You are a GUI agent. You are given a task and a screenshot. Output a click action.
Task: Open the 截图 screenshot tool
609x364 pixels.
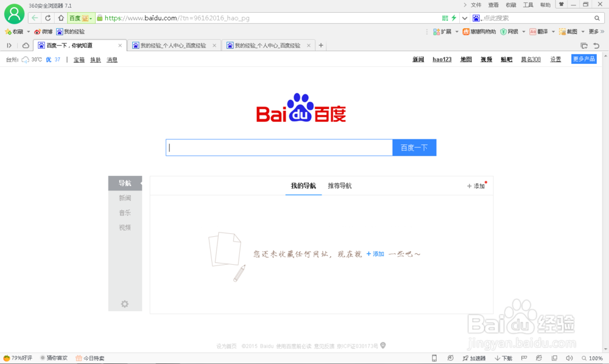click(x=568, y=32)
